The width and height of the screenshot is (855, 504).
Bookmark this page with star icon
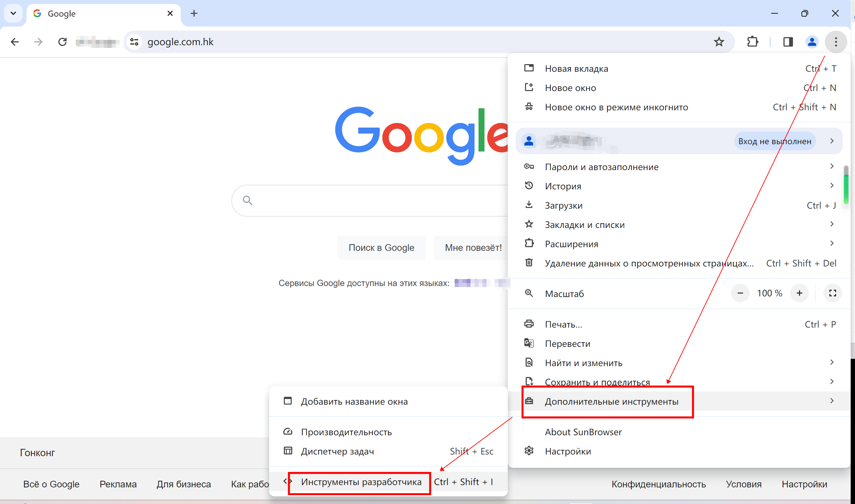tap(719, 42)
